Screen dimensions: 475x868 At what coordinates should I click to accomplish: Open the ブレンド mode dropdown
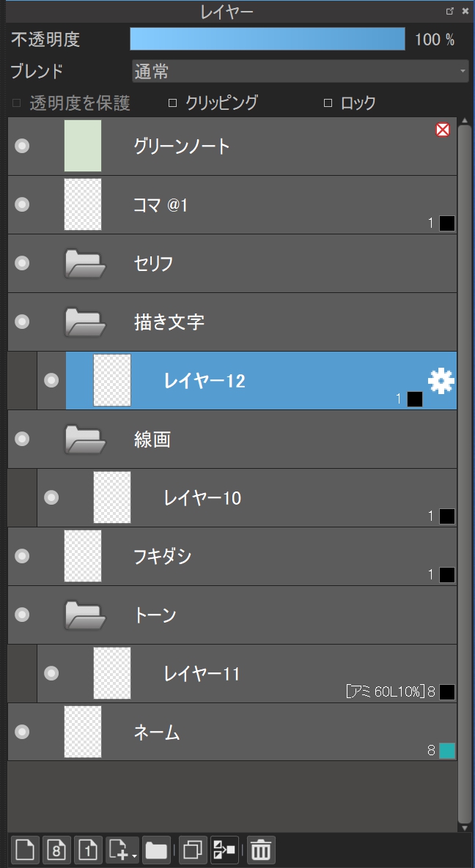[299, 71]
